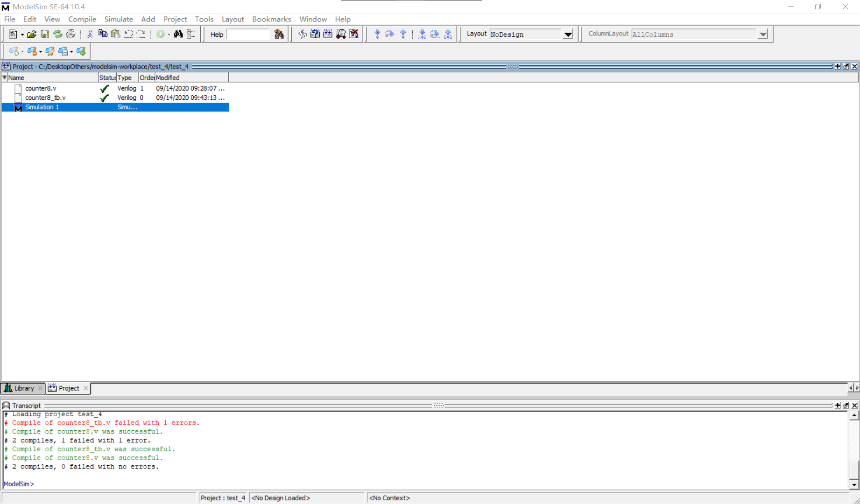The width and height of the screenshot is (860, 504).
Task: Click the Compile toolbar icon
Action: pyautogui.click(x=303, y=34)
